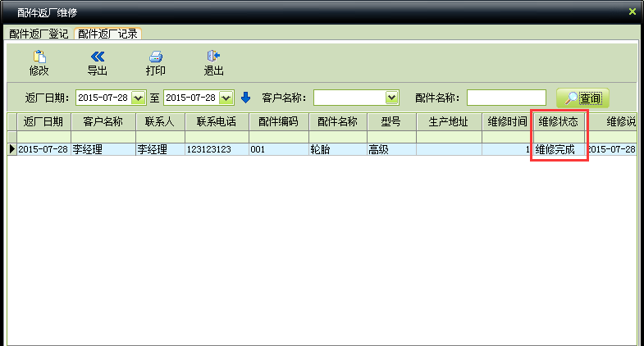Open the start 返厂日期 dropdown
This screenshot has width=644, height=346.
(x=139, y=98)
